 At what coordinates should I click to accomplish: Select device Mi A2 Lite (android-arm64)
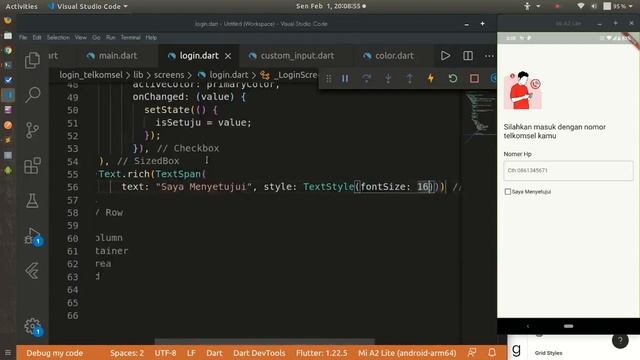[407, 353]
